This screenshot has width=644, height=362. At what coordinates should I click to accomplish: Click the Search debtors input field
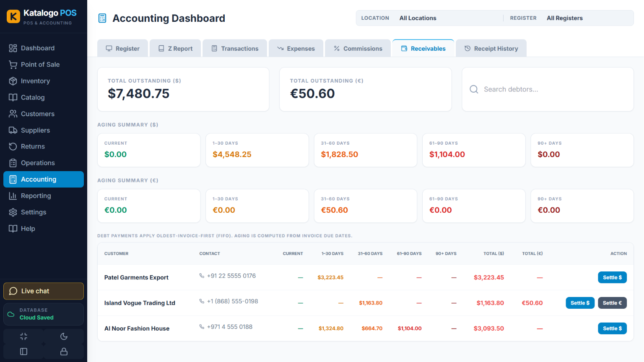pos(548,89)
